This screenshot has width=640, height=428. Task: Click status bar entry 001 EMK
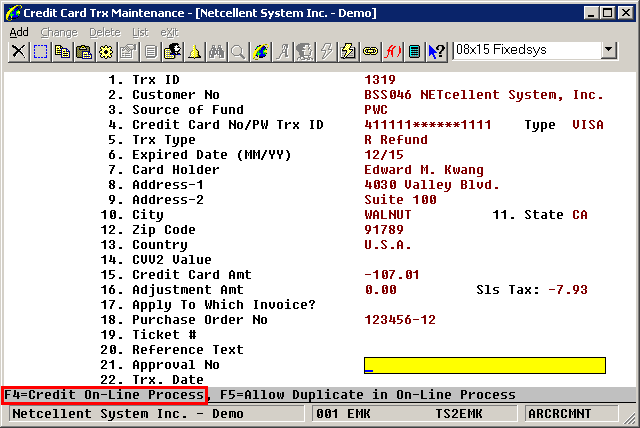tap(343, 414)
